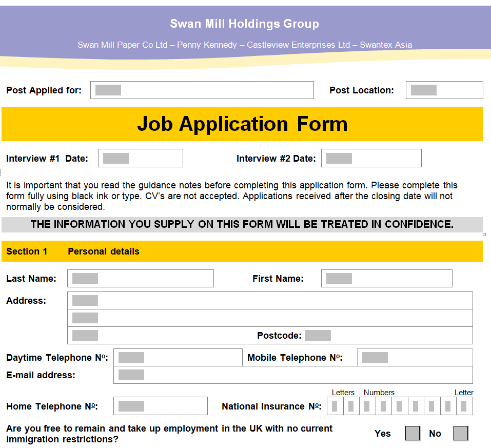Click the E-mail address field
Image resolution: width=491 pixels, height=448 pixels.
pos(292,375)
